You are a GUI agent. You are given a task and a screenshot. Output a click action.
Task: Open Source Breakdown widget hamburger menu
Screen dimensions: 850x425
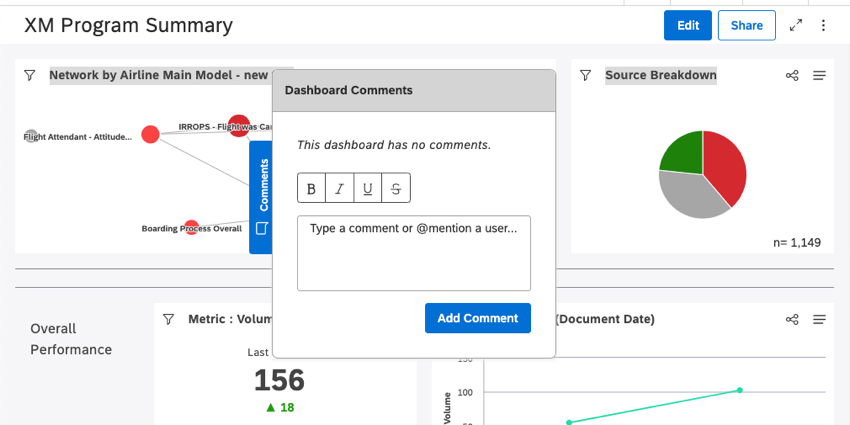coord(819,75)
